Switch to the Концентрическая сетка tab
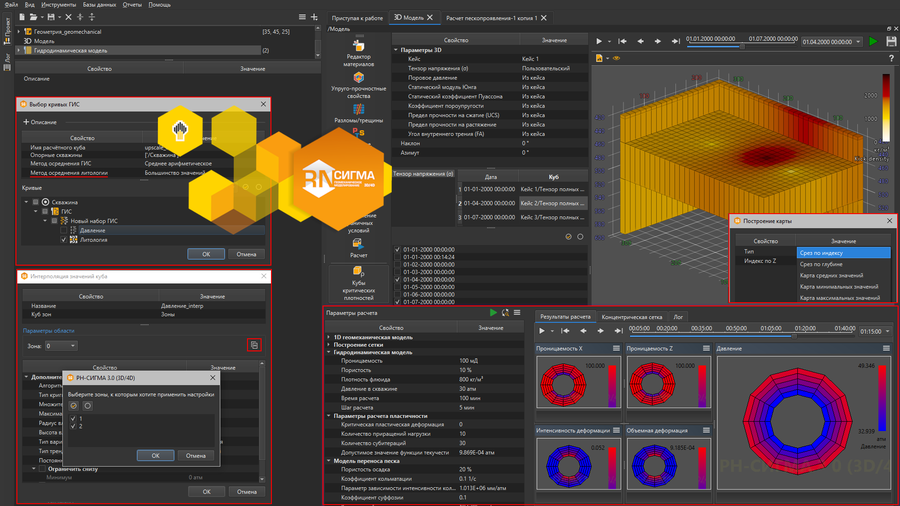 [x=631, y=317]
